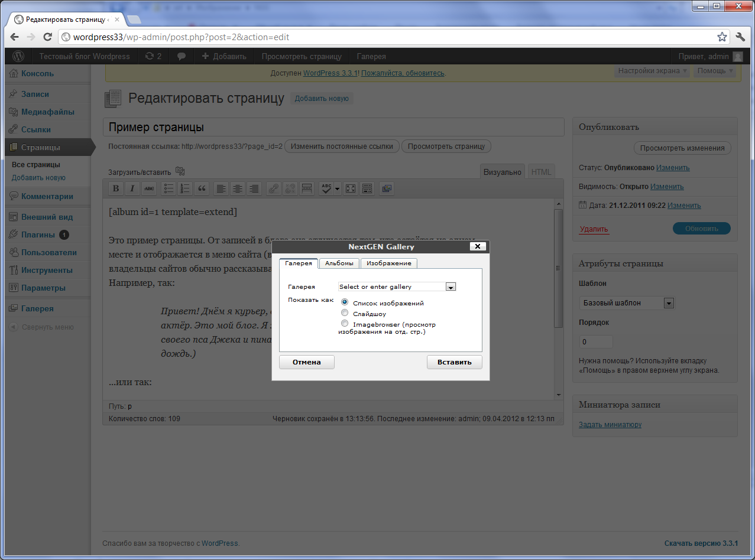
Task: Open Chrome wrench settings menu
Action: pos(740,37)
